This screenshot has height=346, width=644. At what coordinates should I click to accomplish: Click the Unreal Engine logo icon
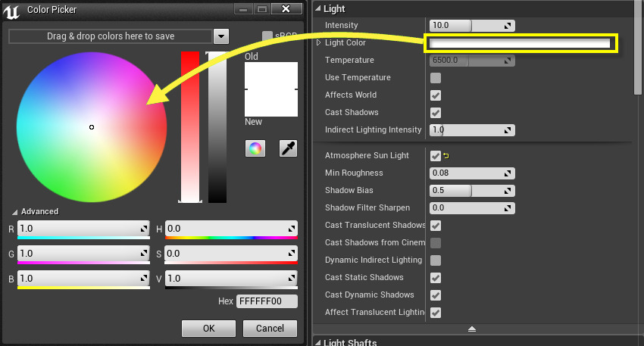pos(11,11)
